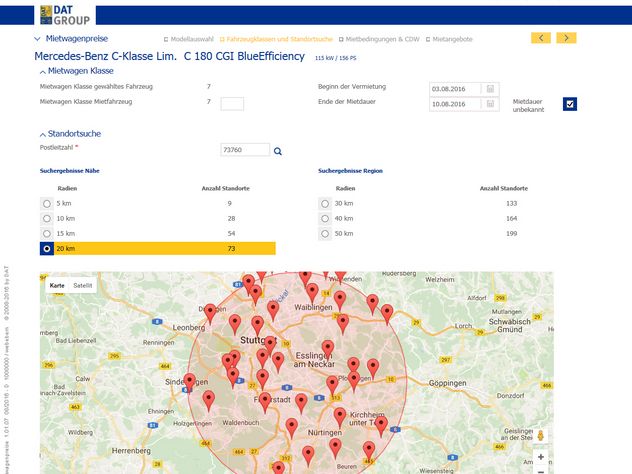Select 50 km region radius
This screenshot has width=632, height=474.
click(x=325, y=234)
